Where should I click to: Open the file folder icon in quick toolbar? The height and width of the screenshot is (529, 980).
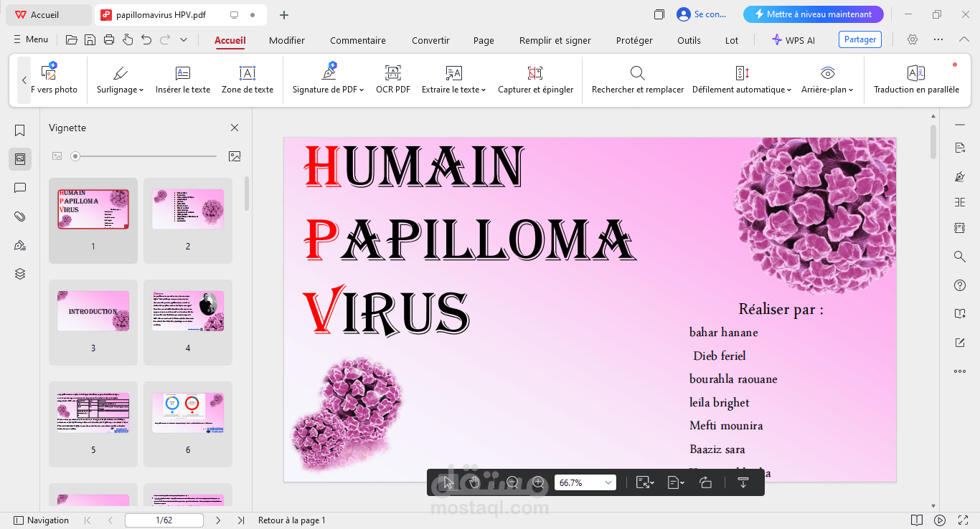click(71, 40)
